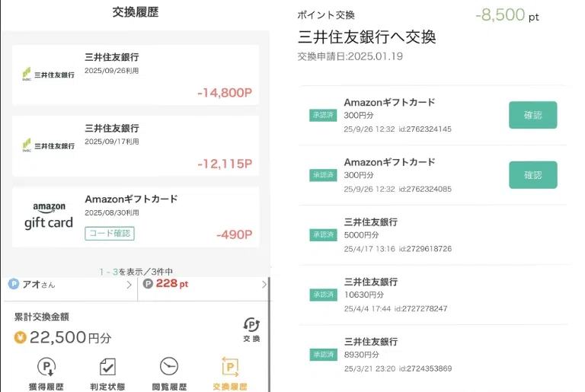This screenshot has width=585, height=392.
Task: Click the 承認済 badge on the 5000円分 entry
Action: [323, 235]
